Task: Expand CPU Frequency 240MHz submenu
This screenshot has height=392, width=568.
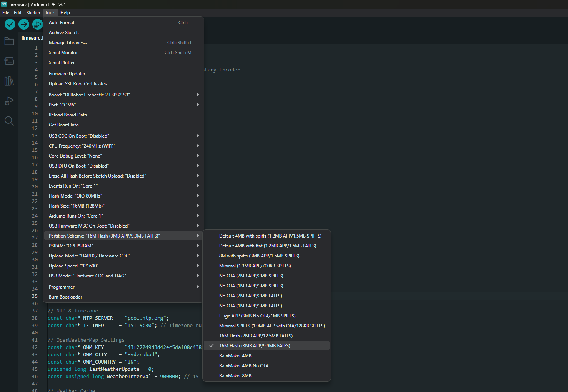Action: [123, 146]
